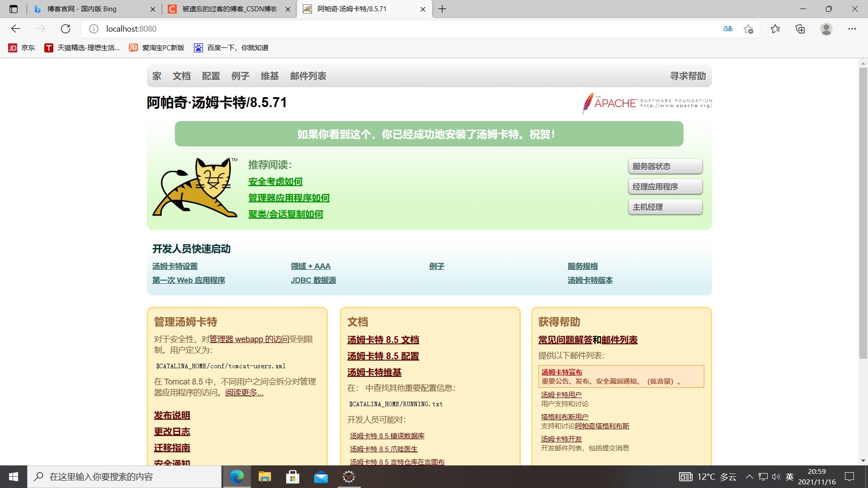
Task: Open the 汤姆卡特 8.5 配置 link
Action: coord(383,357)
